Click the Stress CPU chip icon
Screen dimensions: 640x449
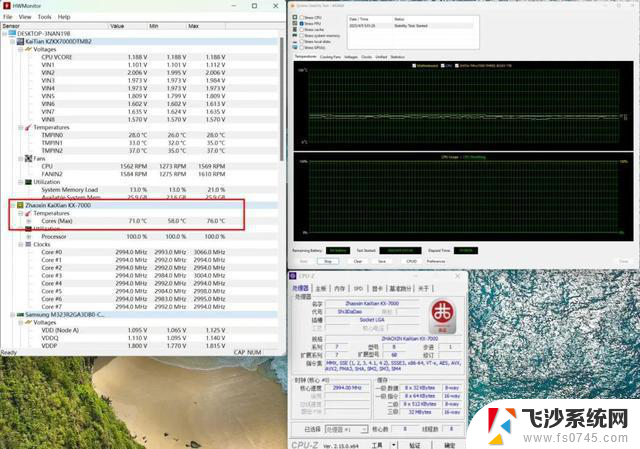(295, 18)
